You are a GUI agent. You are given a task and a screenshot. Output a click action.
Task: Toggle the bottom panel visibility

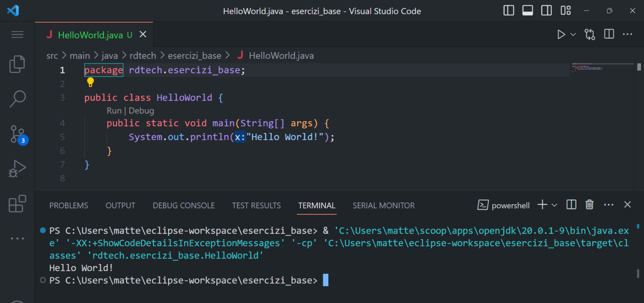(527, 10)
